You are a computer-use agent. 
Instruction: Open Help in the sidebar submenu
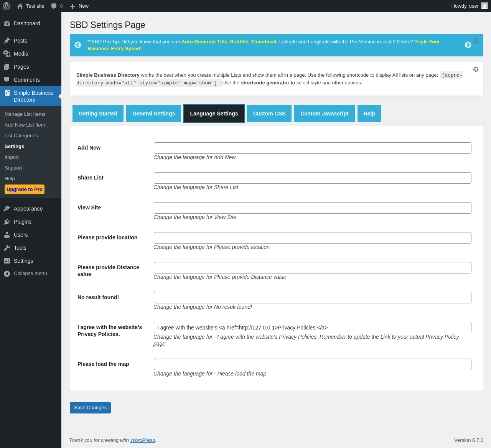pos(10,179)
